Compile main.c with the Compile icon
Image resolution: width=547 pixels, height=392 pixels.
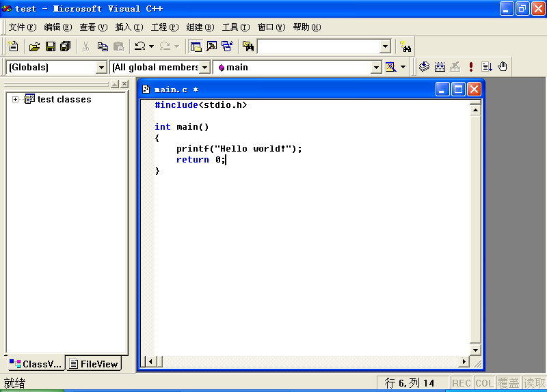click(x=424, y=66)
